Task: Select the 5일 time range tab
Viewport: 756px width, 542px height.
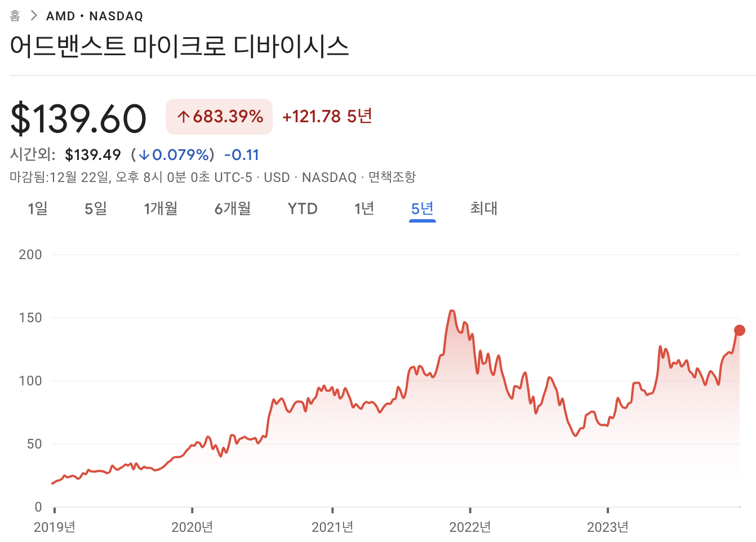Action: click(x=95, y=208)
